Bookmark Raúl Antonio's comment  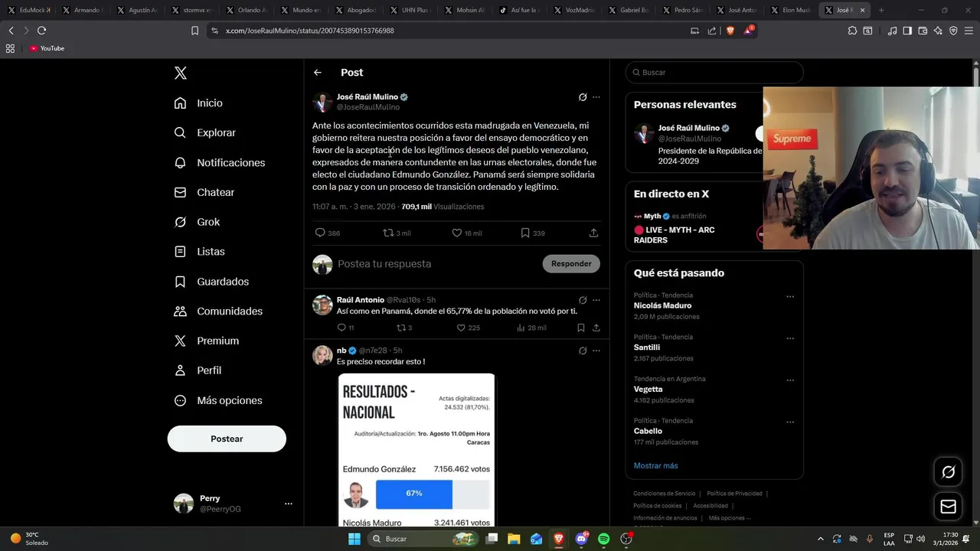pyautogui.click(x=581, y=328)
